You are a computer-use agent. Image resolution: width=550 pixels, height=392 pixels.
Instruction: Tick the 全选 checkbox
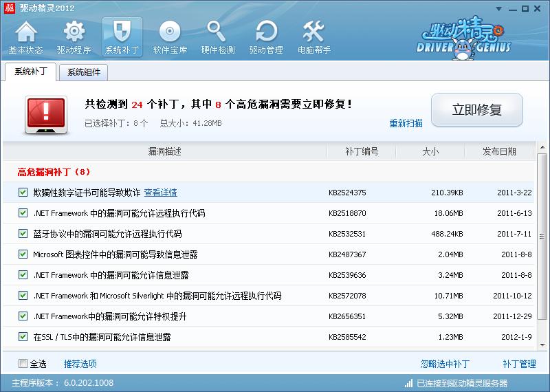pos(23,364)
